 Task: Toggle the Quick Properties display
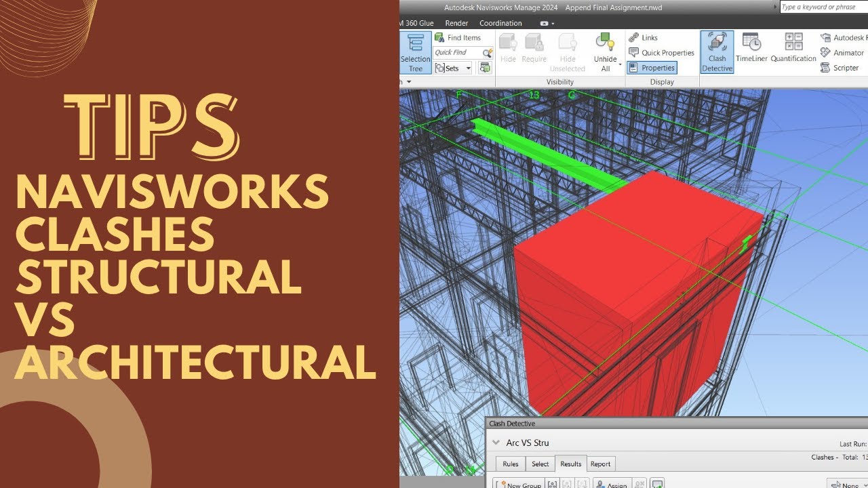click(662, 53)
